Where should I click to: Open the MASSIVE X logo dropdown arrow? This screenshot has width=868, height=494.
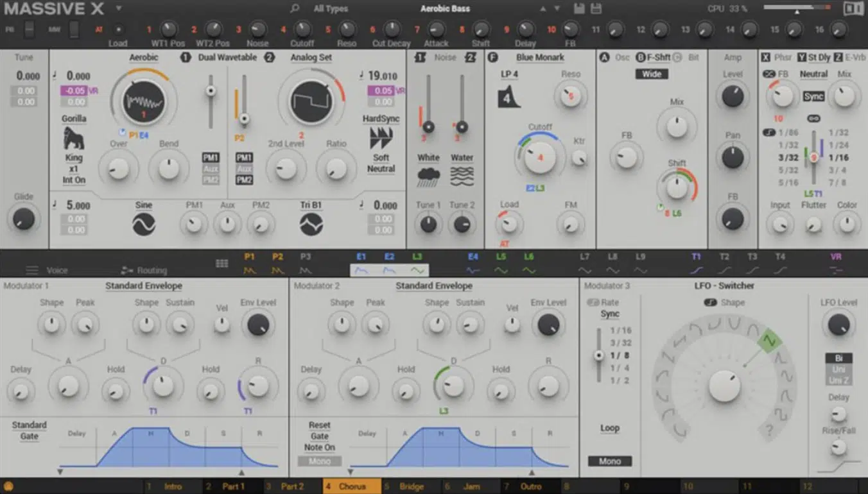(x=118, y=8)
